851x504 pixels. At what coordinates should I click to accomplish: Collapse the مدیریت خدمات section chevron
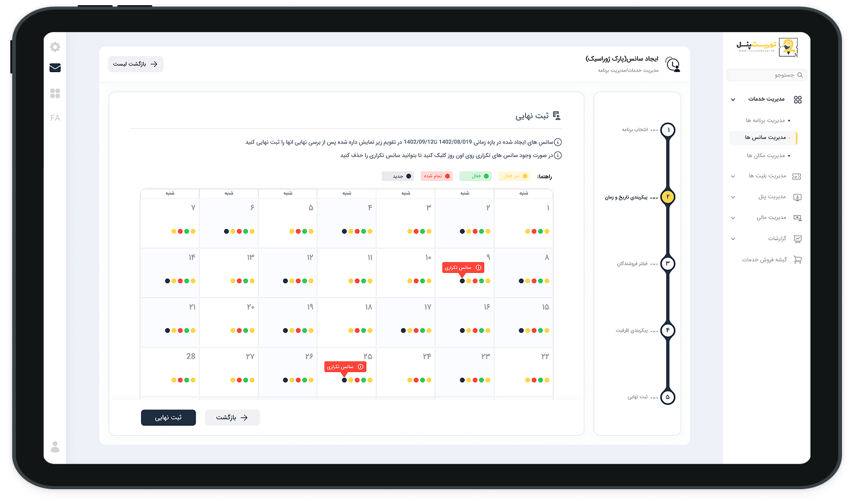(x=733, y=100)
